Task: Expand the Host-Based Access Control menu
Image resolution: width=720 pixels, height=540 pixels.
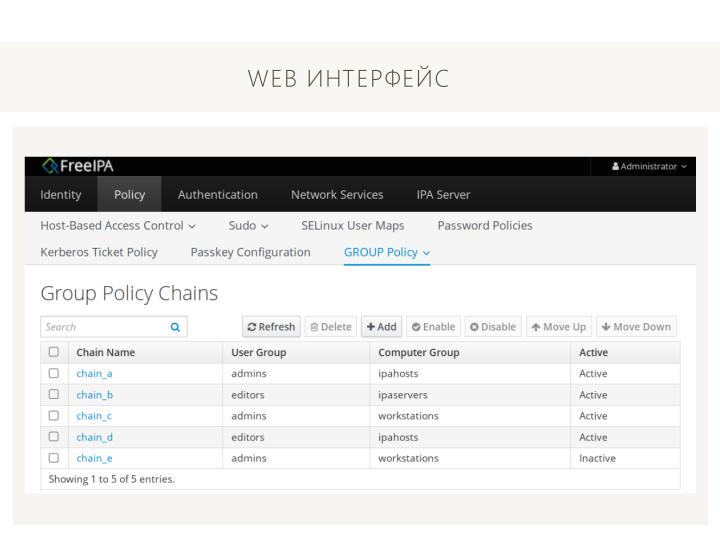Action: point(117,226)
